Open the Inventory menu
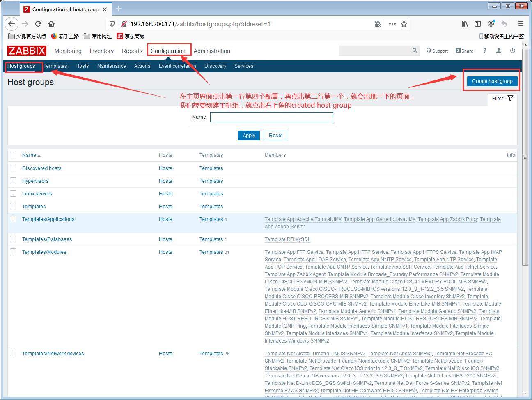The height and width of the screenshot is (400, 532). point(102,51)
